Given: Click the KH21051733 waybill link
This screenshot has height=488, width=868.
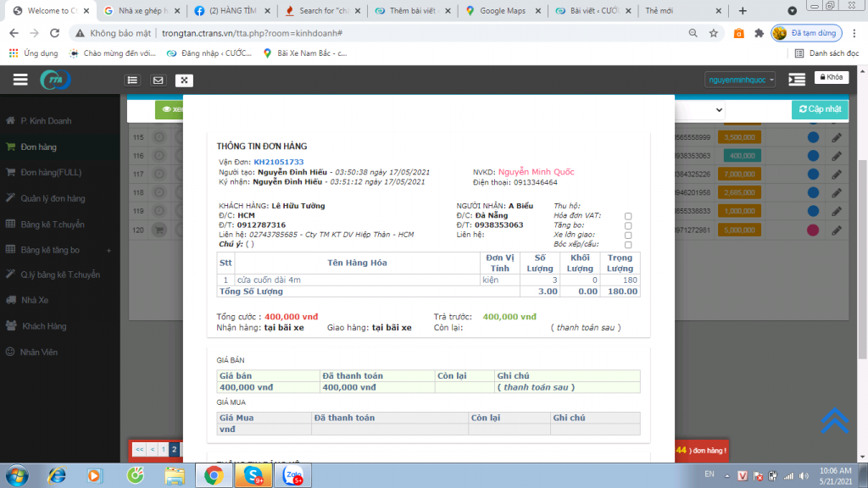Looking at the screenshot, I should coord(278,161).
